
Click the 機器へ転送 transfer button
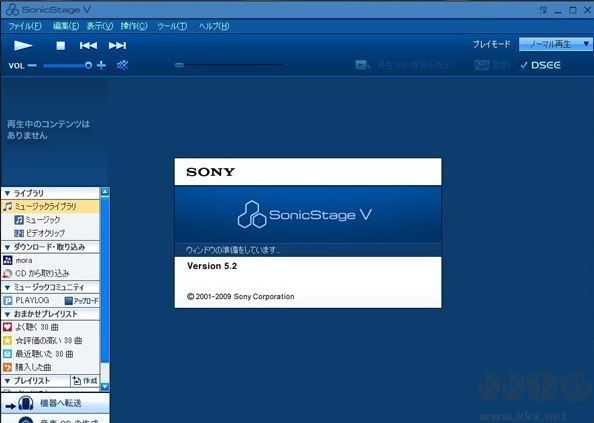(x=55, y=403)
